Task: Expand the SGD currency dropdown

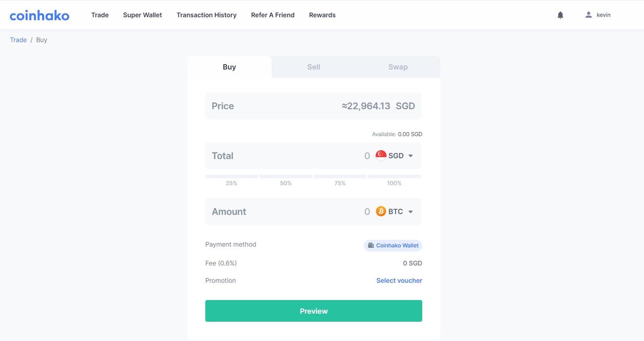Action: pyautogui.click(x=396, y=155)
